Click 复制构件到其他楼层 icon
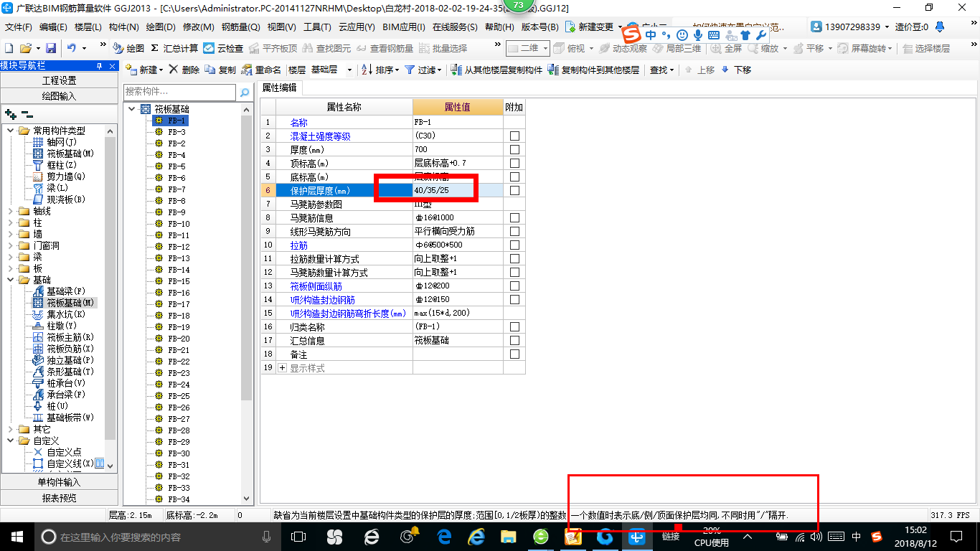This screenshot has width=980, height=551. [x=553, y=70]
